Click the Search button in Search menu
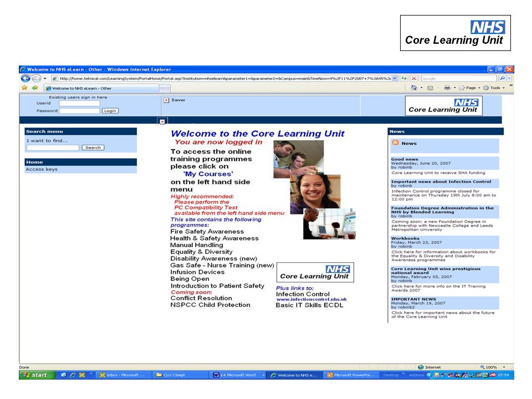Viewport: 532px width, 399px height. pyautogui.click(x=93, y=148)
